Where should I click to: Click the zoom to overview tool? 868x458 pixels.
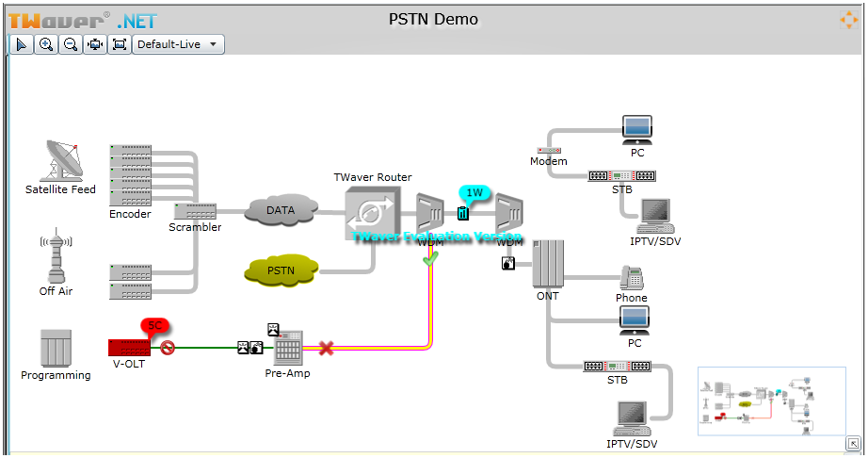[x=95, y=44]
